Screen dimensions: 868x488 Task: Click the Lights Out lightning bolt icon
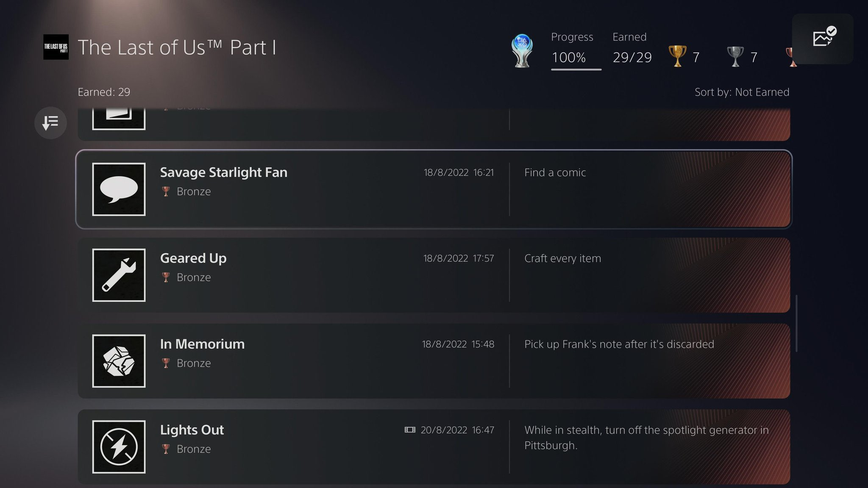[119, 446]
